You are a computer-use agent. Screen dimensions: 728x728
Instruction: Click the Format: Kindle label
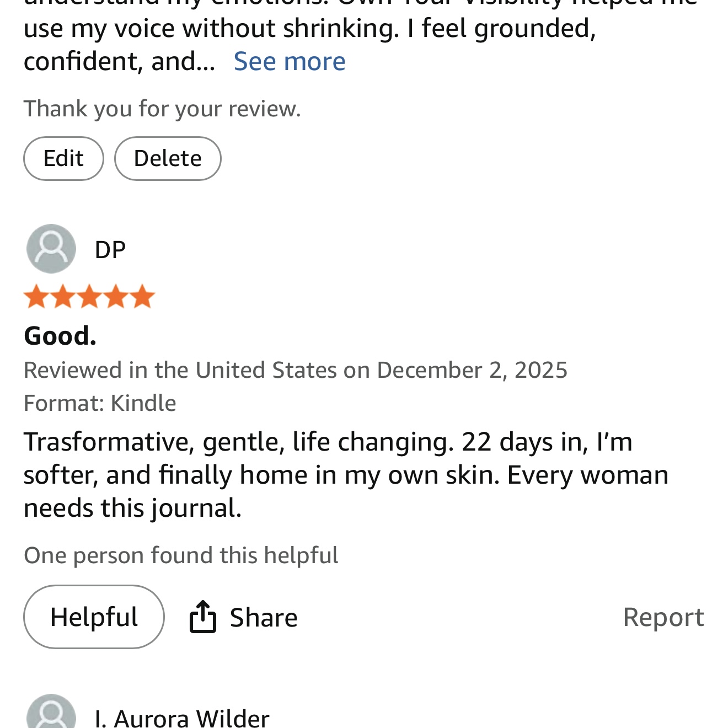click(x=100, y=403)
